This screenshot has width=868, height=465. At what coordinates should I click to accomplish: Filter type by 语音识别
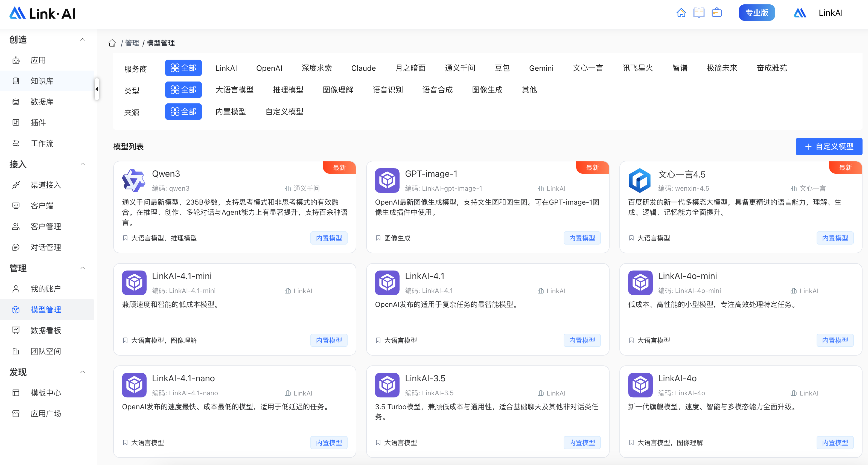pos(388,90)
